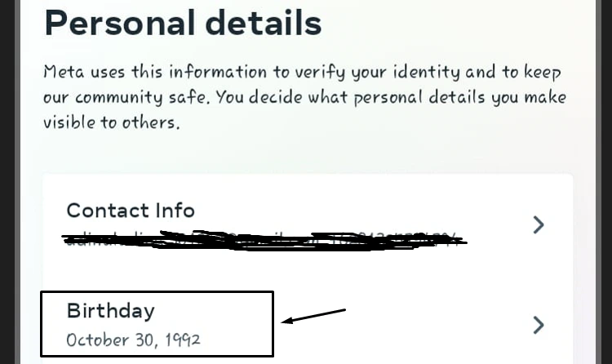
Task: Open Contact Info using its chevron arrow
Action: point(539,225)
